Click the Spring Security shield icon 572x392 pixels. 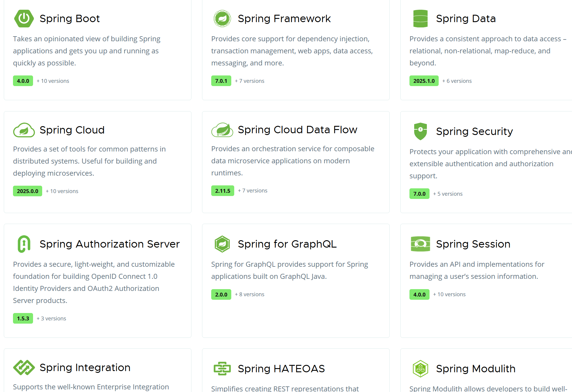pos(420,131)
